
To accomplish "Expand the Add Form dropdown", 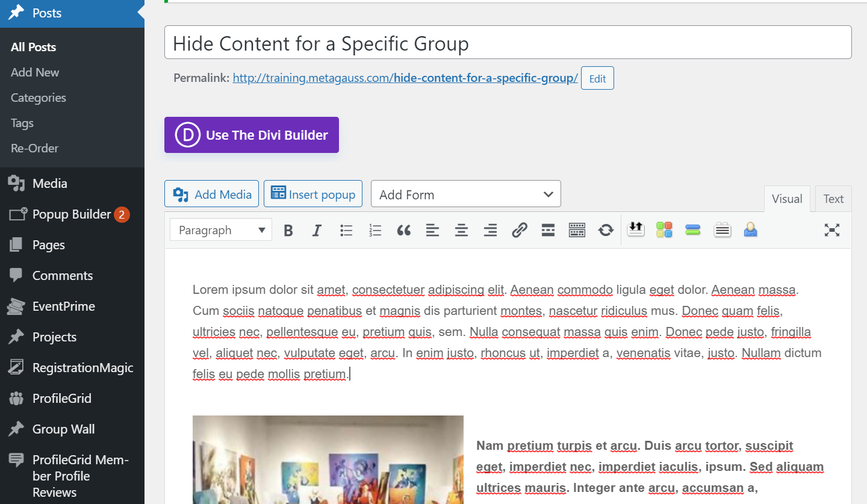I will 465,194.
